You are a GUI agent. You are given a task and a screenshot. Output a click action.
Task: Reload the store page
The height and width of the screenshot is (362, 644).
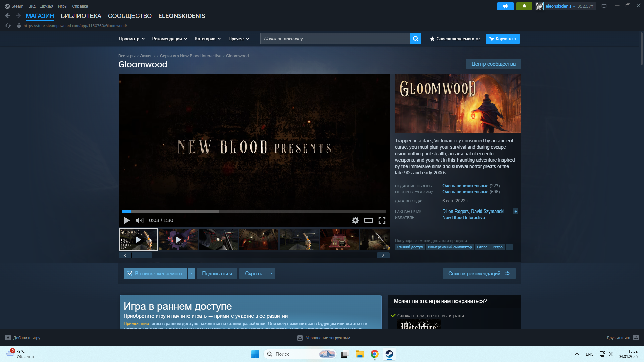pos(8,26)
